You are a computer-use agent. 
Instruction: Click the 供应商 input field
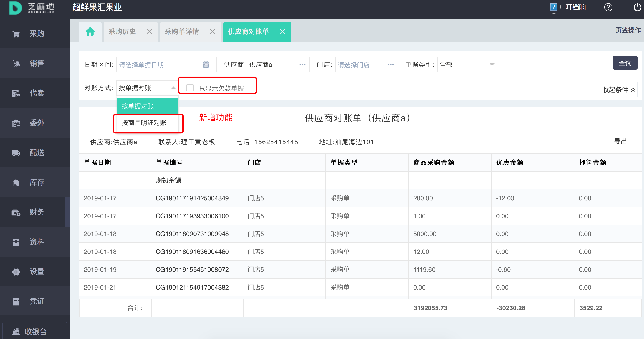[278, 65]
